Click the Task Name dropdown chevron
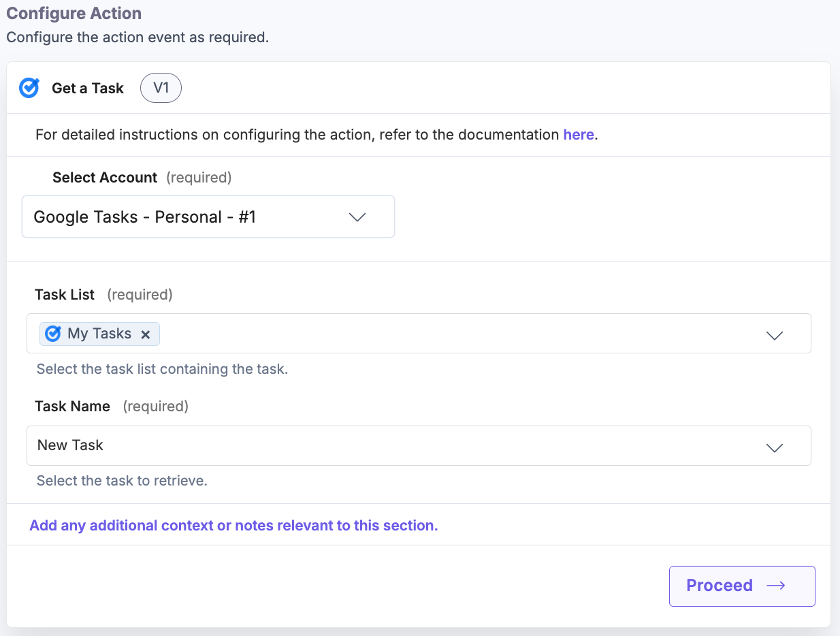Screen dimensions: 840x636 774,448
